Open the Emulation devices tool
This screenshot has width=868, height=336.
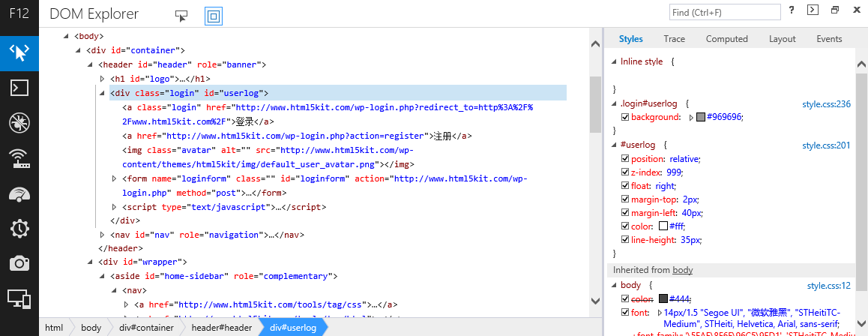19,298
